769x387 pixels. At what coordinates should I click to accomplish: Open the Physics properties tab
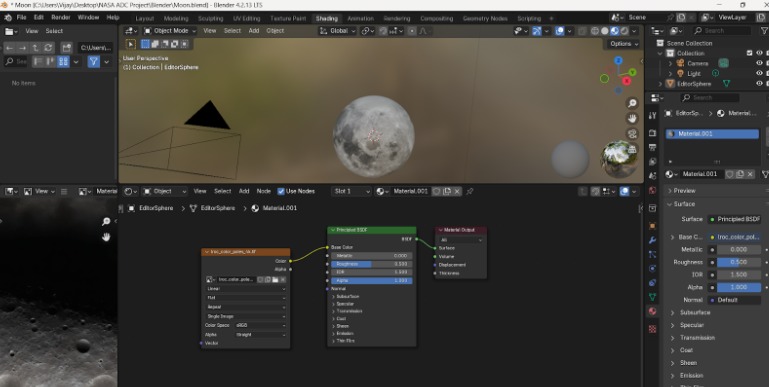coord(652,268)
